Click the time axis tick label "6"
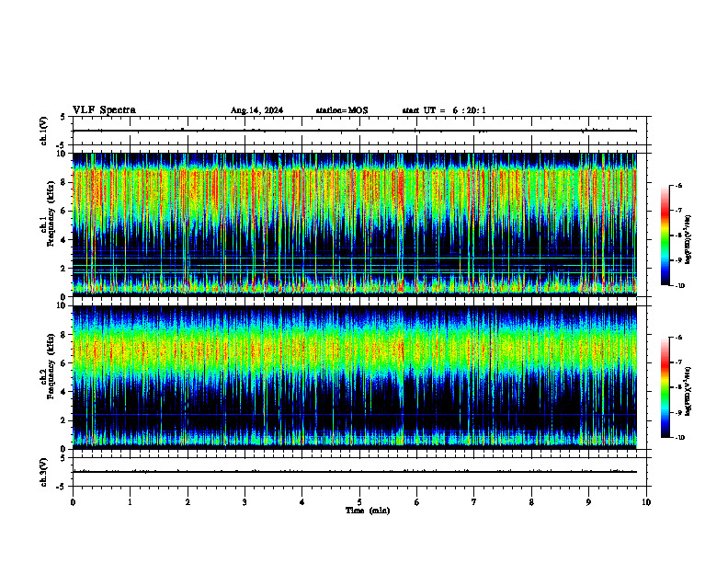Image resolution: width=728 pixels, height=563 pixels. pyautogui.click(x=417, y=502)
